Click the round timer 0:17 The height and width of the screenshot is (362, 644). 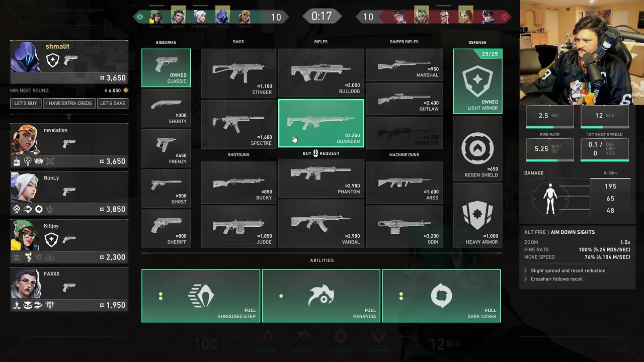[x=321, y=16]
